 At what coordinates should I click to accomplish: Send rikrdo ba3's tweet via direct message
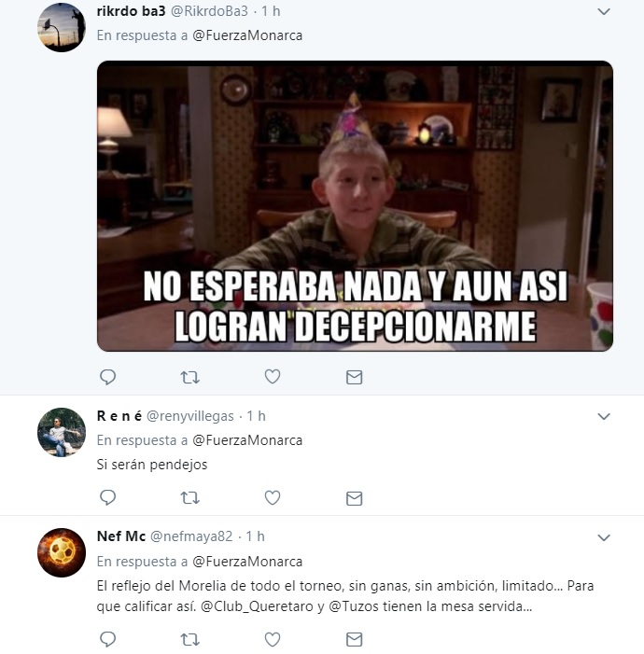(x=354, y=378)
